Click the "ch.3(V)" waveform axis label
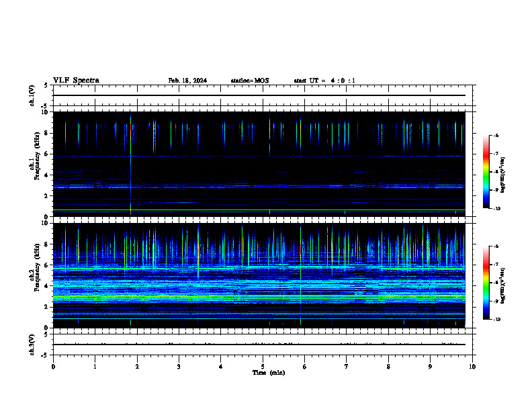532x411 pixels. [32, 345]
